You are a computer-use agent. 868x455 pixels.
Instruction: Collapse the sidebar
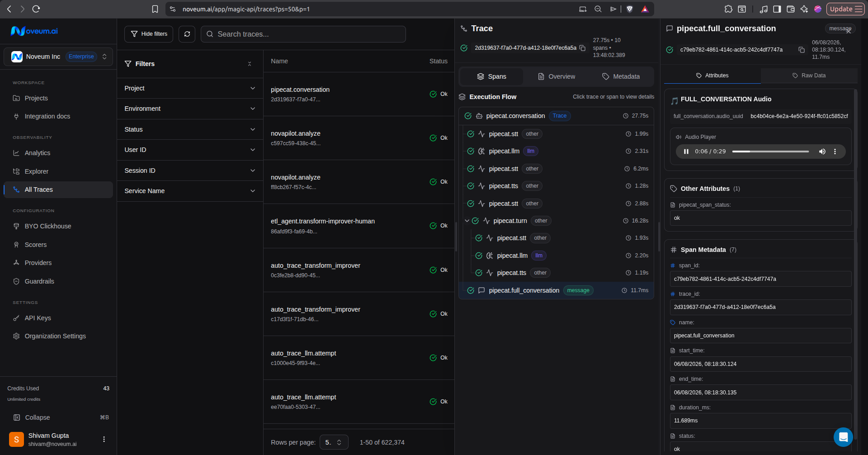click(x=58, y=417)
